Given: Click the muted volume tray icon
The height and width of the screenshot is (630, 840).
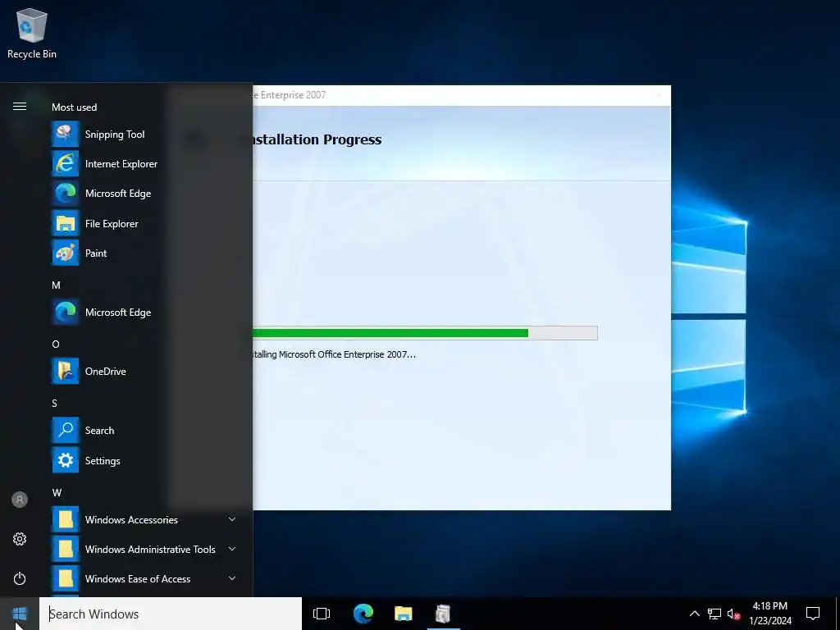Looking at the screenshot, I should point(734,614).
